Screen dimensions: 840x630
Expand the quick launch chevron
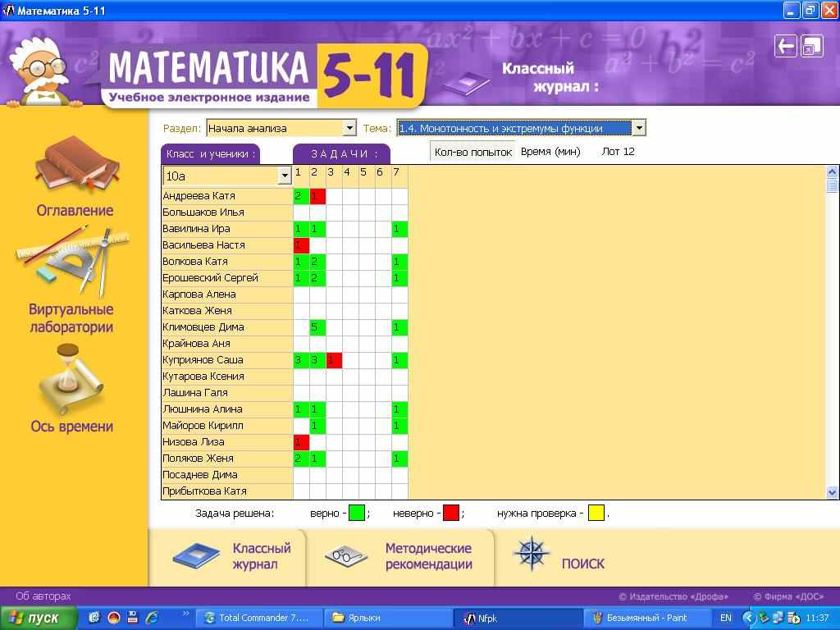point(186,614)
